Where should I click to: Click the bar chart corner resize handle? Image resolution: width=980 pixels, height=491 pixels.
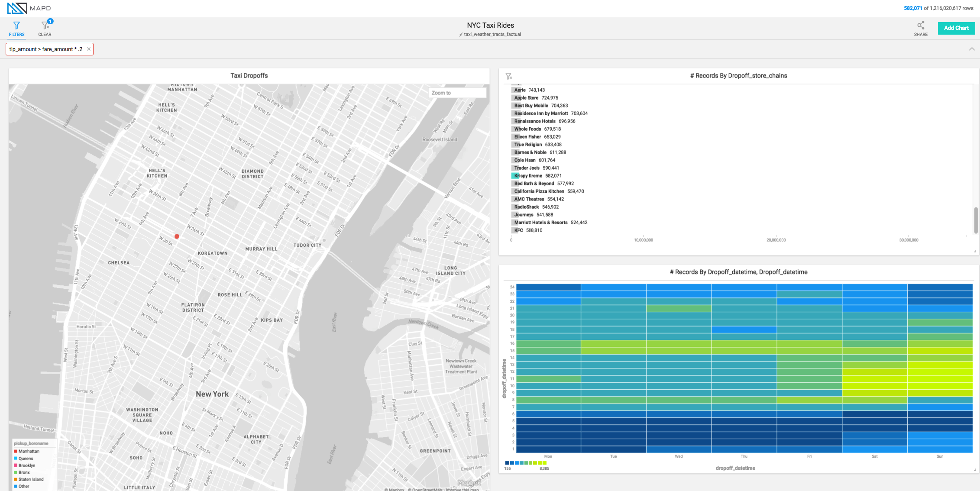click(x=975, y=251)
